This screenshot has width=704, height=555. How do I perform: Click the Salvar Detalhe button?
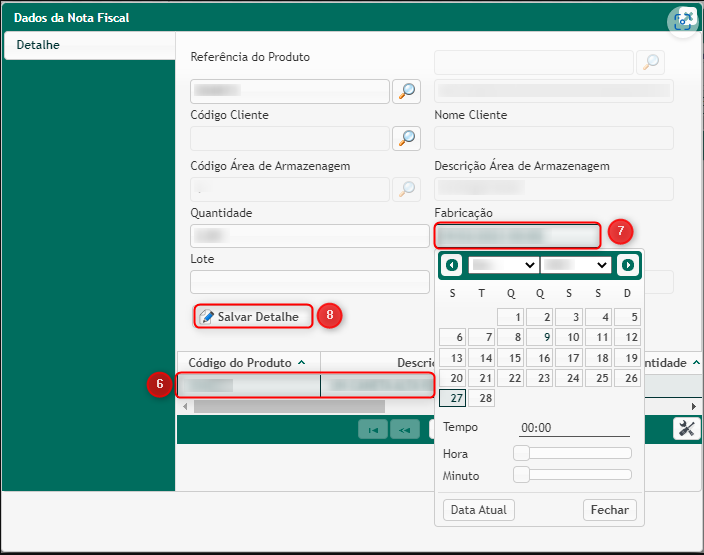tap(253, 316)
